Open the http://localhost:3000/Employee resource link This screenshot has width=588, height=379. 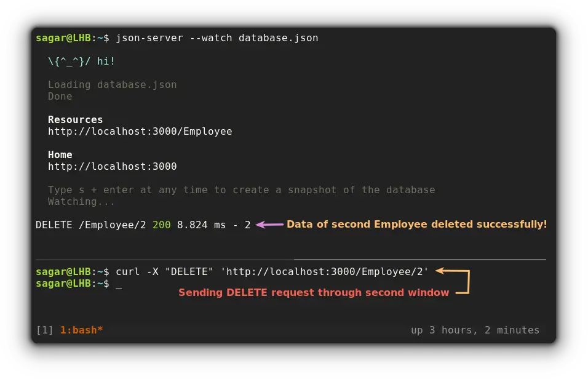(140, 131)
